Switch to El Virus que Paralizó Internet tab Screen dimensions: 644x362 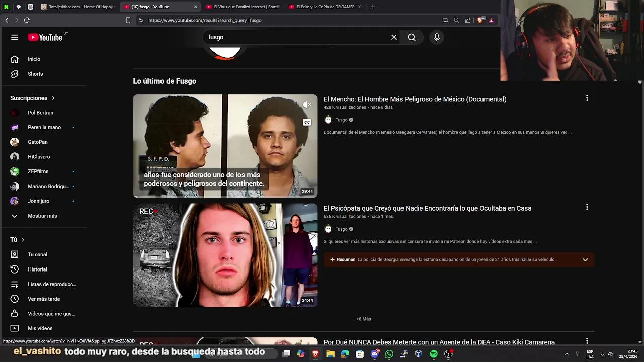click(243, 7)
